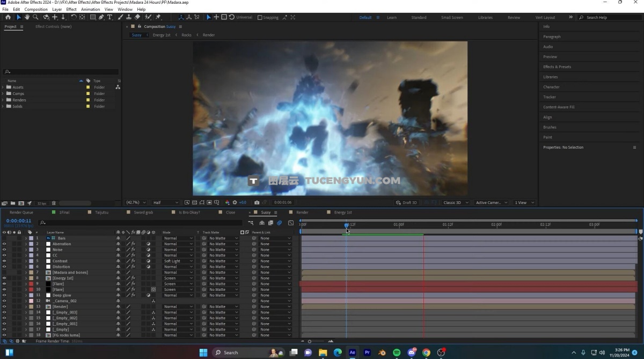Select the Horizontal Type tool
This screenshot has height=359, width=644.
click(110, 17)
